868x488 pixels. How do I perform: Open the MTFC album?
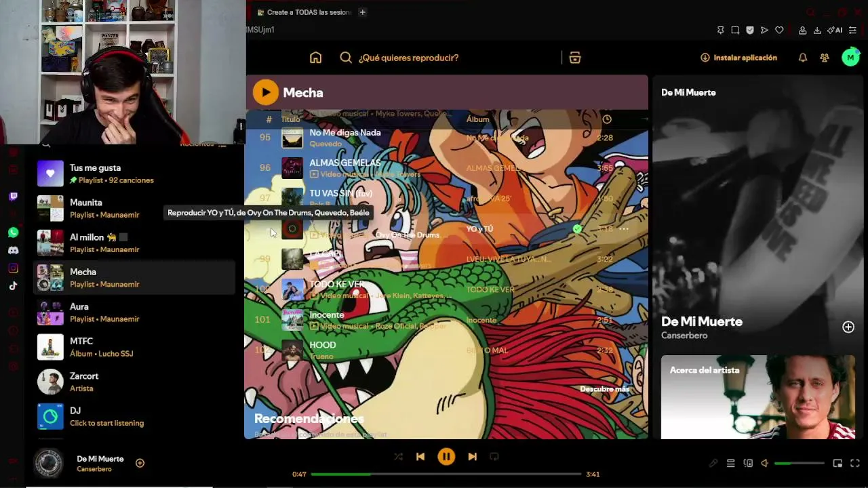pos(134,347)
